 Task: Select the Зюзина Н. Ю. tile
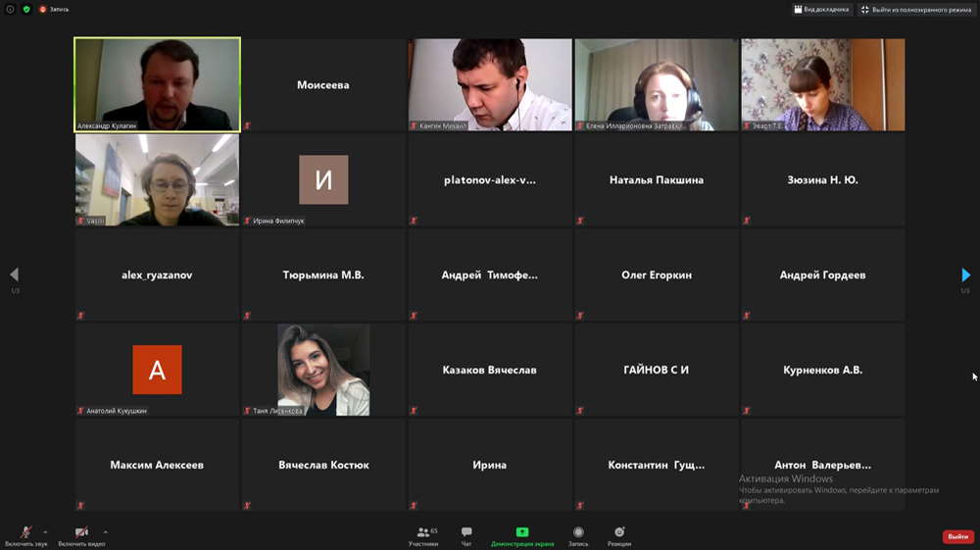tap(823, 179)
